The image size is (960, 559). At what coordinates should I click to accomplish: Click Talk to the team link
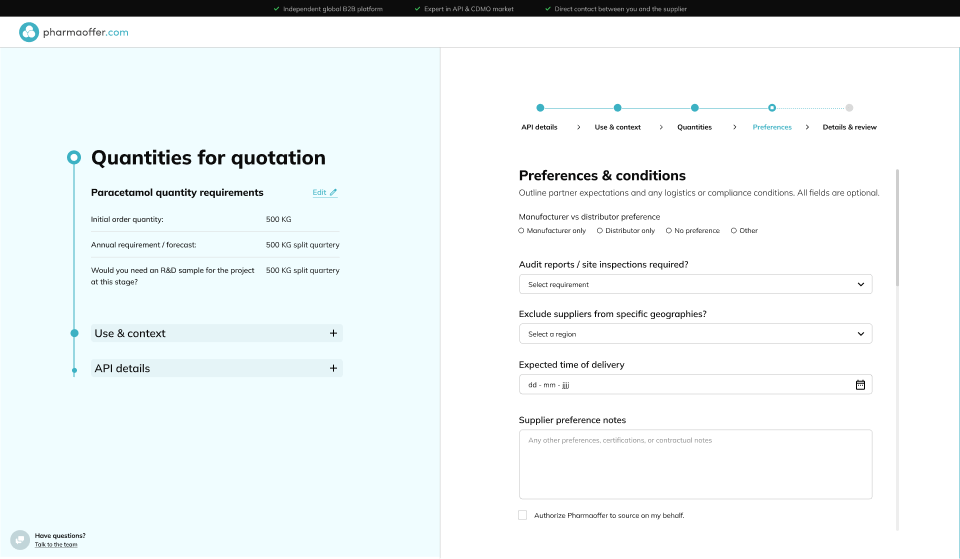(56, 544)
